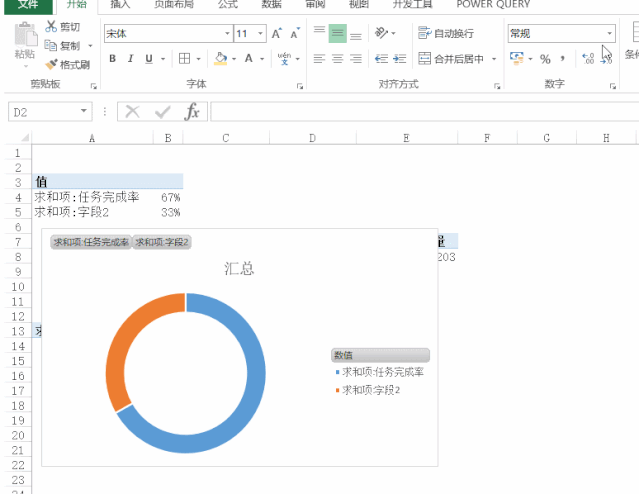Apply the font color A button
Viewport: 639px width, 494px height.
(x=249, y=59)
